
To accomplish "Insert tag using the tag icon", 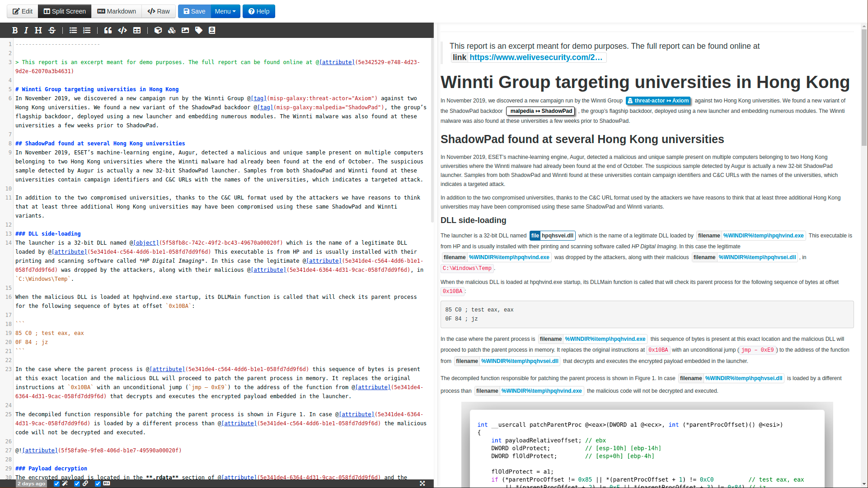I will pos(199,30).
